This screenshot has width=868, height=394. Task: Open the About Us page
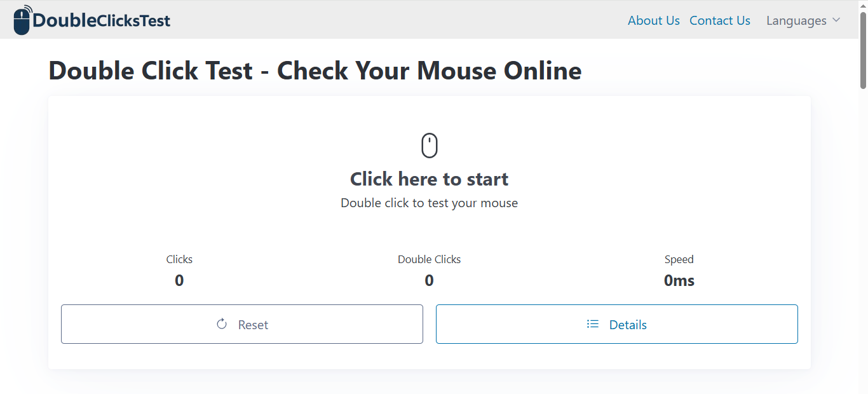click(653, 20)
